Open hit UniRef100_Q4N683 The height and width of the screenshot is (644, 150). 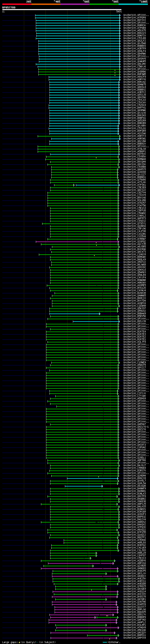pos(135,568)
